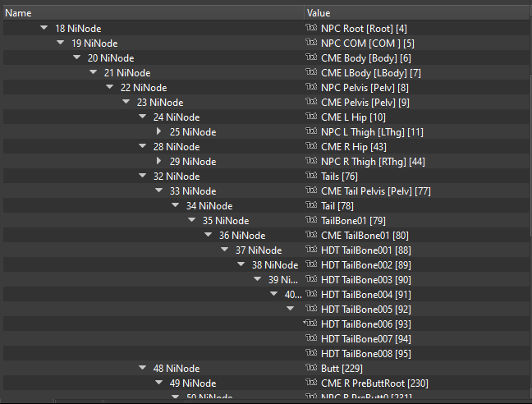
Task: Select value text HDT TailBone008 [95]
Action: [366, 354]
